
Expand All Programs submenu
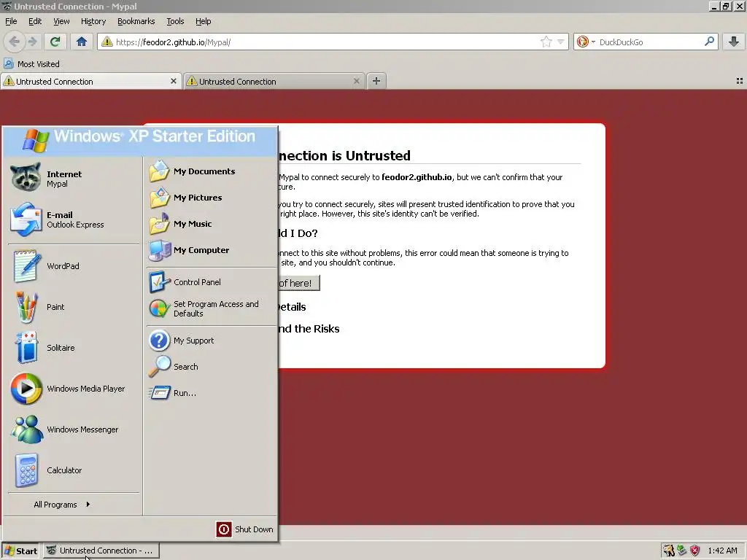[61, 505]
